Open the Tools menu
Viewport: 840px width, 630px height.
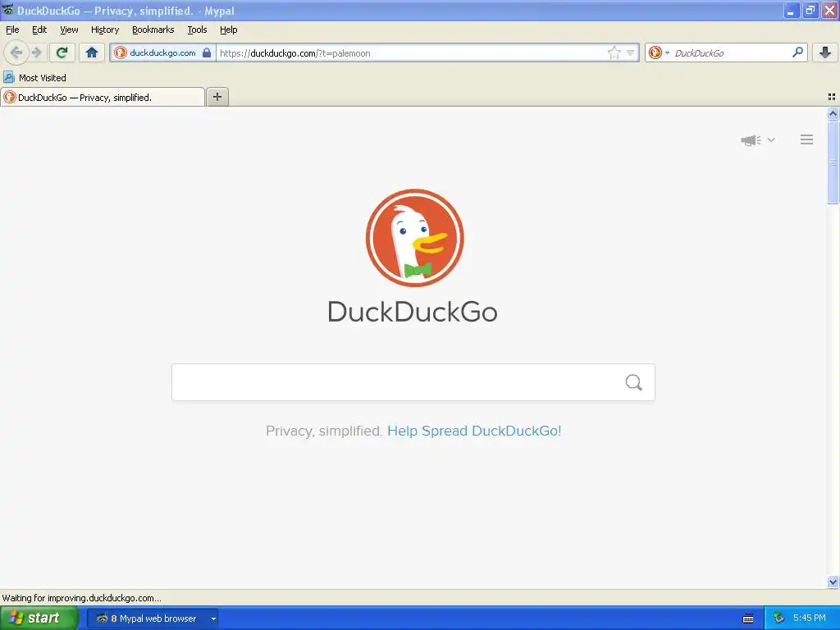tap(197, 30)
